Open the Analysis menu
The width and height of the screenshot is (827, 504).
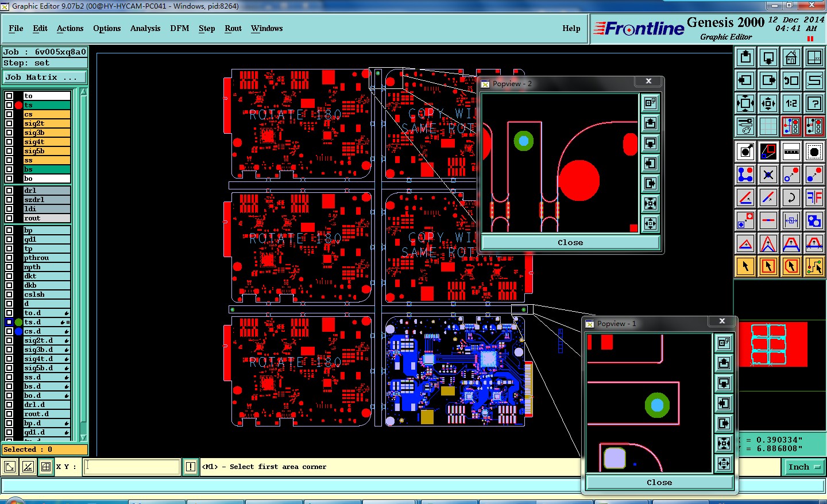(145, 28)
